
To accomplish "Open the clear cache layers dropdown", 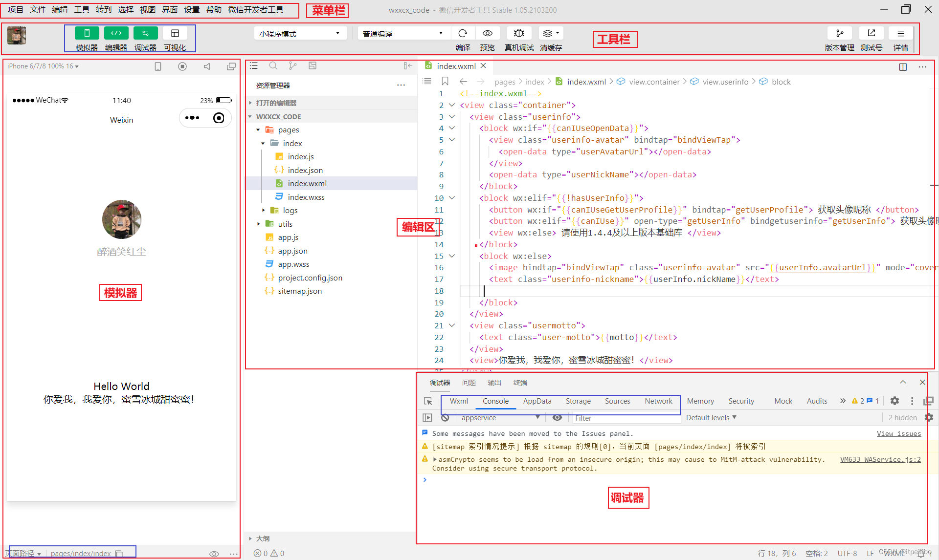I will pyautogui.click(x=551, y=33).
